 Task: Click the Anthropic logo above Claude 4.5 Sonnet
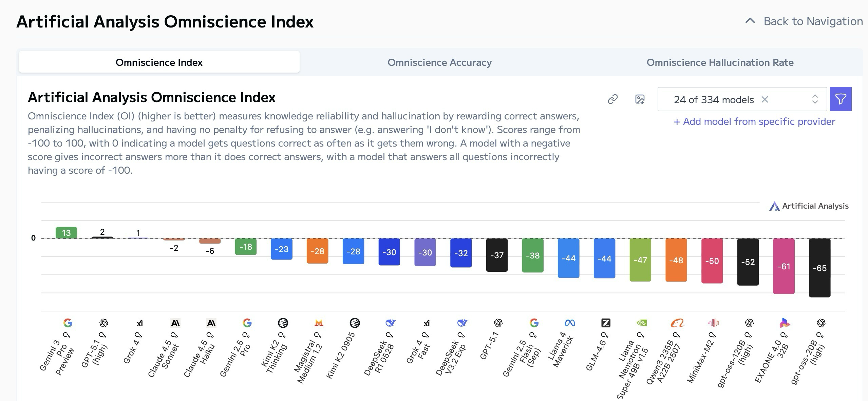(175, 323)
